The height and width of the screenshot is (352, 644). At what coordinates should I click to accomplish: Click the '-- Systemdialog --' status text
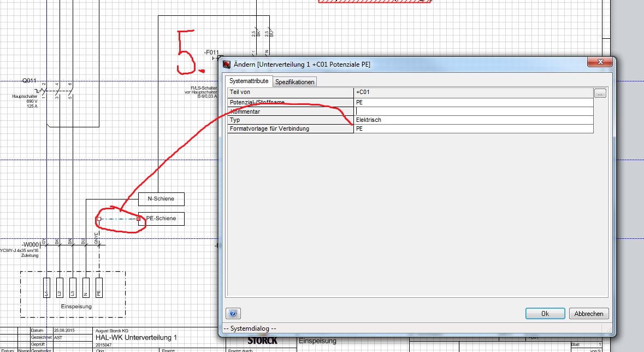pos(250,328)
